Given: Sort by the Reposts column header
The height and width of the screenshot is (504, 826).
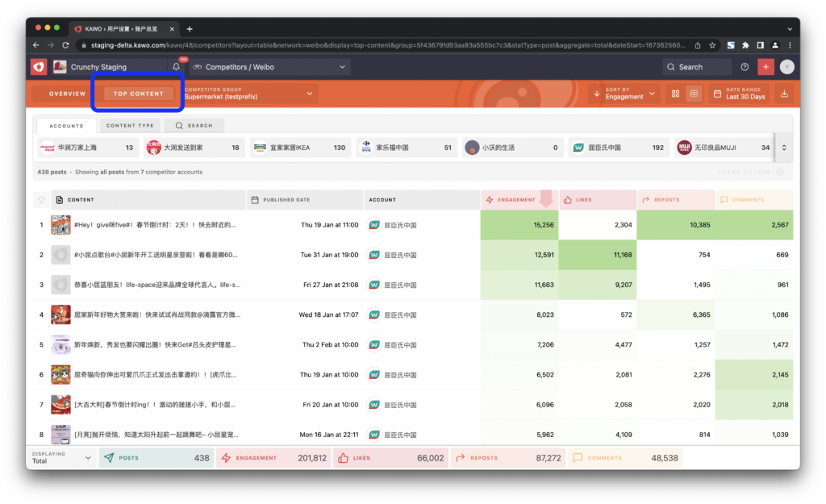Looking at the screenshot, I should tap(676, 200).
